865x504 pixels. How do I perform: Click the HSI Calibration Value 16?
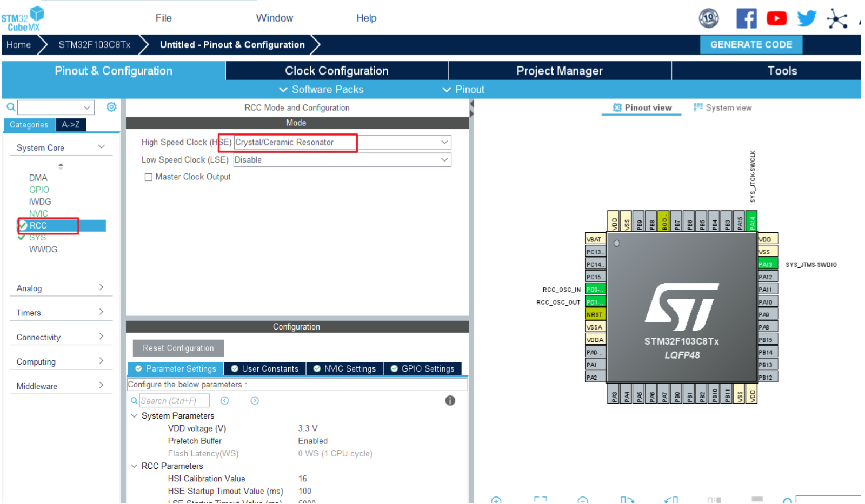(x=303, y=479)
